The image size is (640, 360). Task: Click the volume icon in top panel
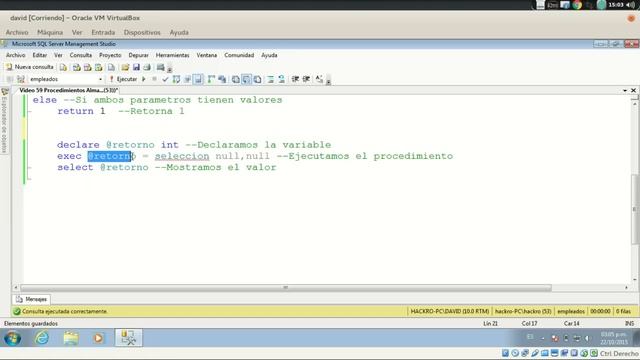pos(630,5)
